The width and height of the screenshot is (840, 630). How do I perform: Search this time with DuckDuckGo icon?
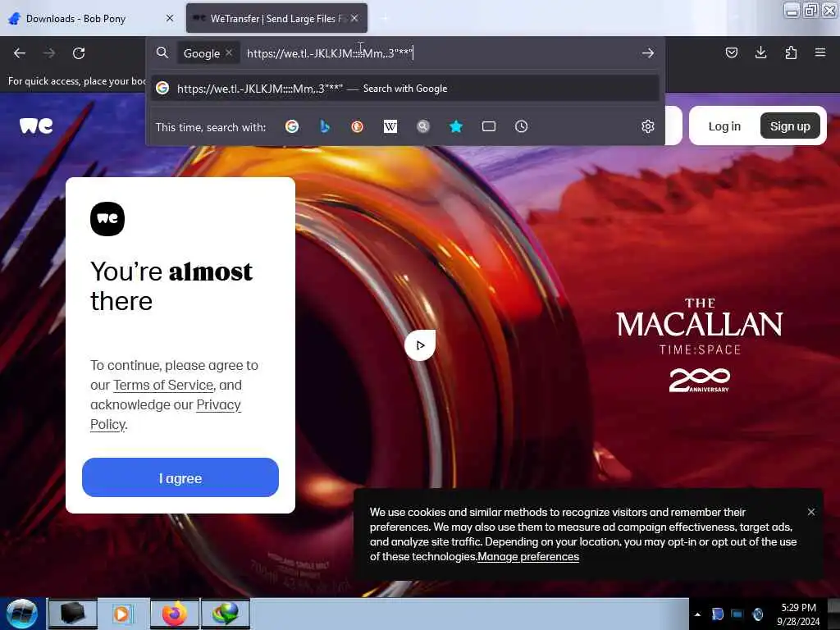tap(358, 126)
